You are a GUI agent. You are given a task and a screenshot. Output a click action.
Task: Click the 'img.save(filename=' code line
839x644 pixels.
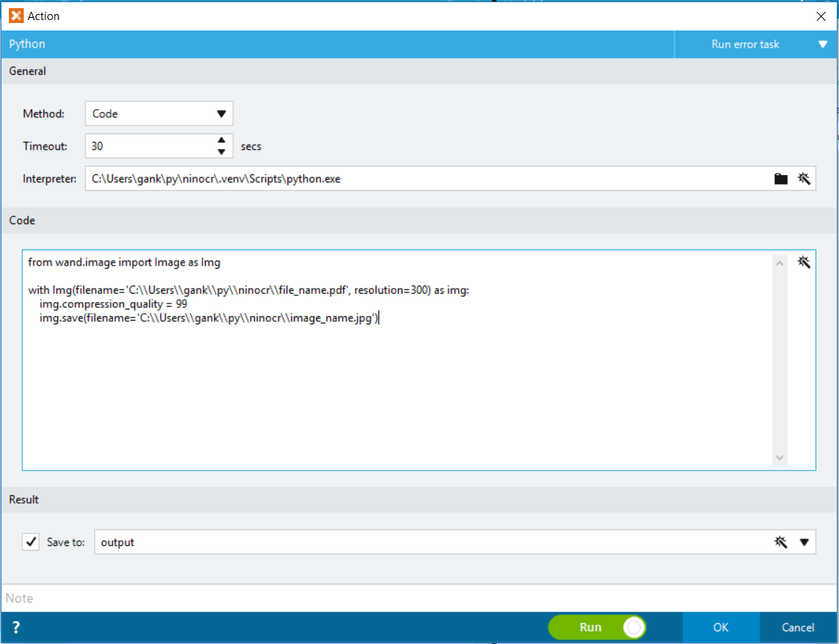(x=209, y=318)
